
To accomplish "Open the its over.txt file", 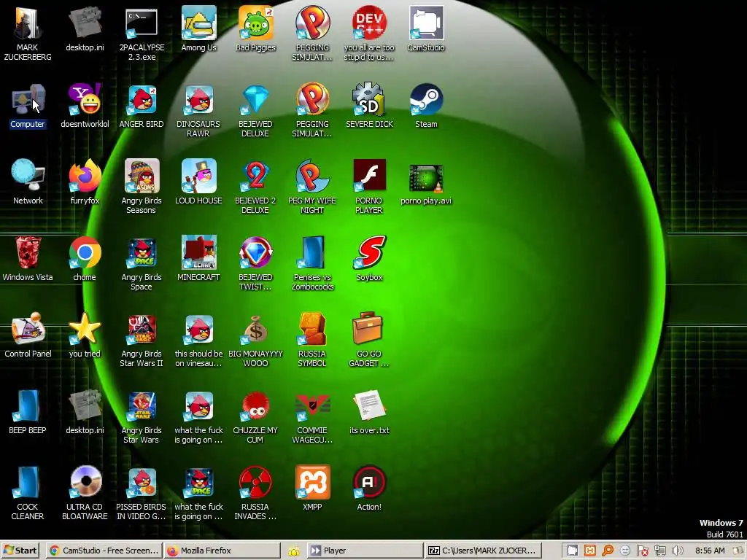I will pos(369,412).
